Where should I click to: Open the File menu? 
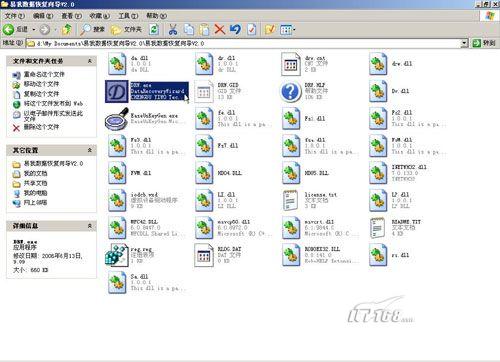pyautogui.click(x=14, y=16)
